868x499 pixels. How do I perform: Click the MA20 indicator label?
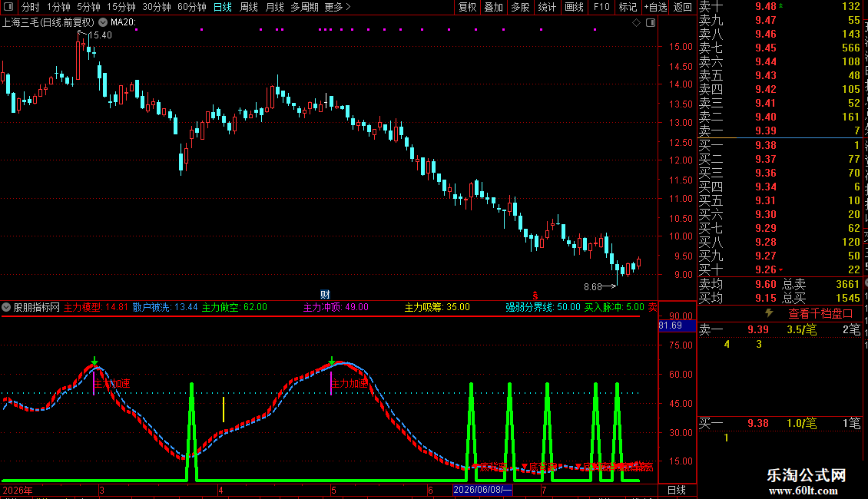[123, 23]
